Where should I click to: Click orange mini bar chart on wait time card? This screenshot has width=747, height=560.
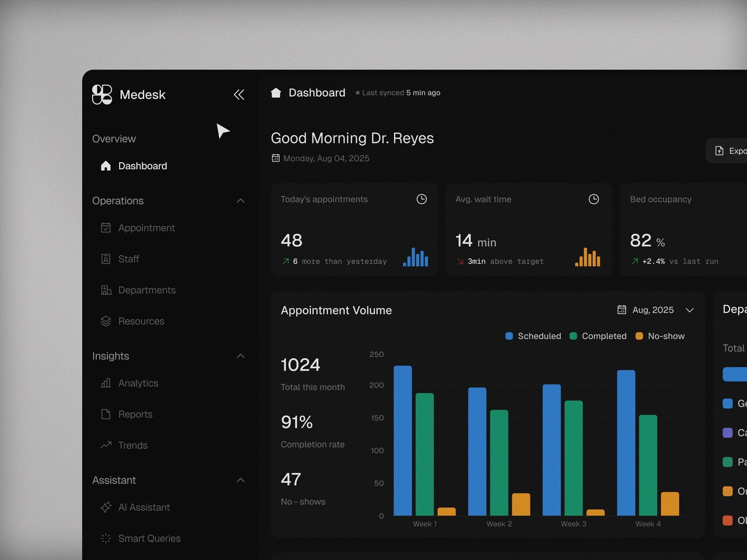(587, 257)
